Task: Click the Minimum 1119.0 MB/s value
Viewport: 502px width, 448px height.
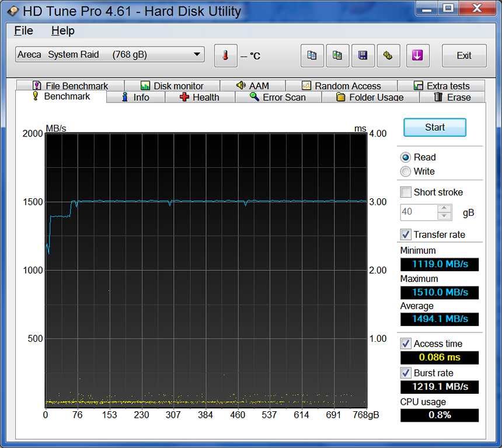Action: [440, 264]
